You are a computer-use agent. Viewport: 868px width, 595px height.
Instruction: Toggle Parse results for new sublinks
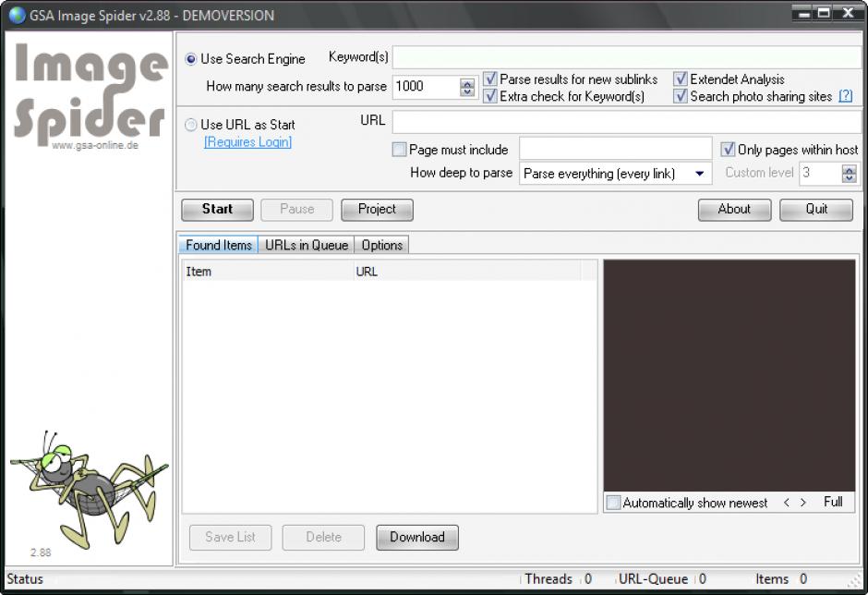(x=490, y=79)
